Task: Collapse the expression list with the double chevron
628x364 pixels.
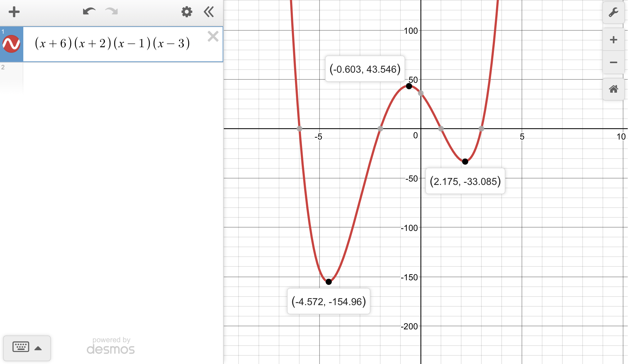Action: point(209,12)
